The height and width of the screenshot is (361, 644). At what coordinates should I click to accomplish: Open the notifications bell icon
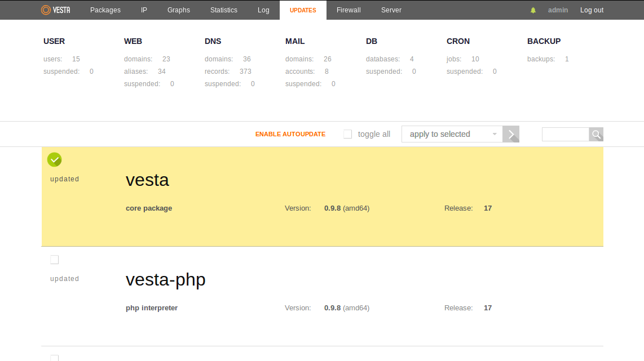click(533, 10)
